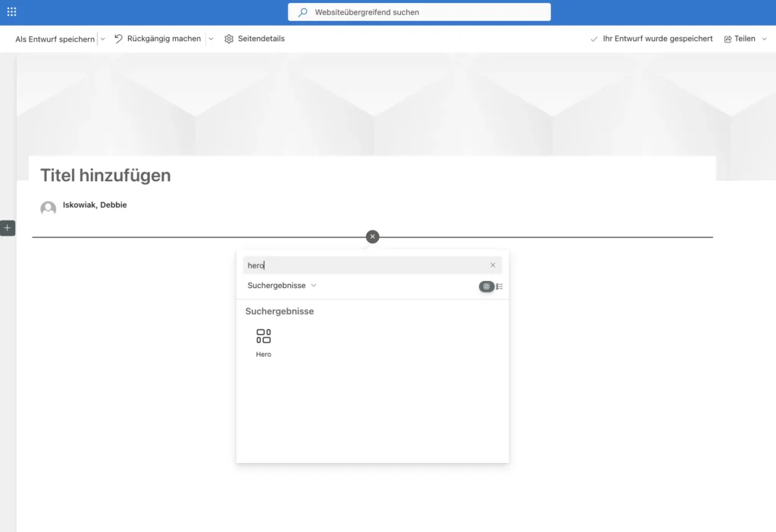Add a new section with the plus icon
This screenshot has width=776, height=532.
(x=8, y=228)
